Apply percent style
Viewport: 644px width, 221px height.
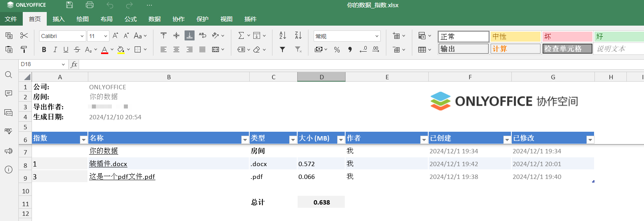click(337, 50)
